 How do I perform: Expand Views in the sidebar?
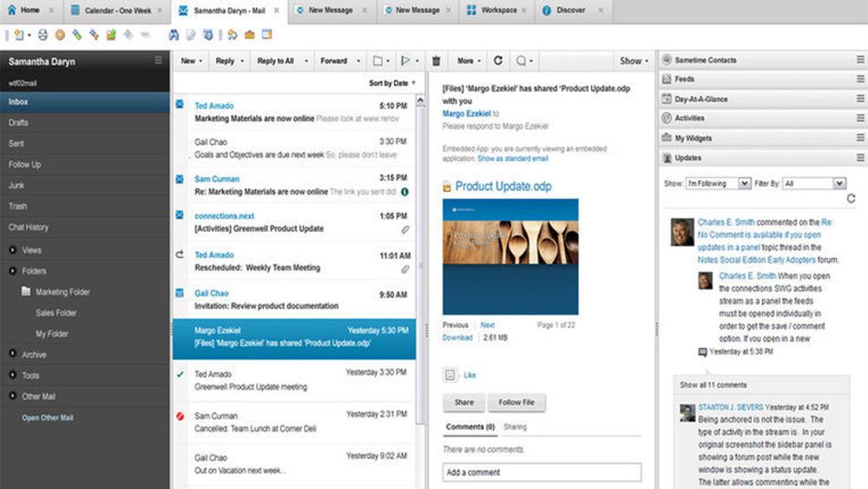pyautogui.click(x=12, y=250)
